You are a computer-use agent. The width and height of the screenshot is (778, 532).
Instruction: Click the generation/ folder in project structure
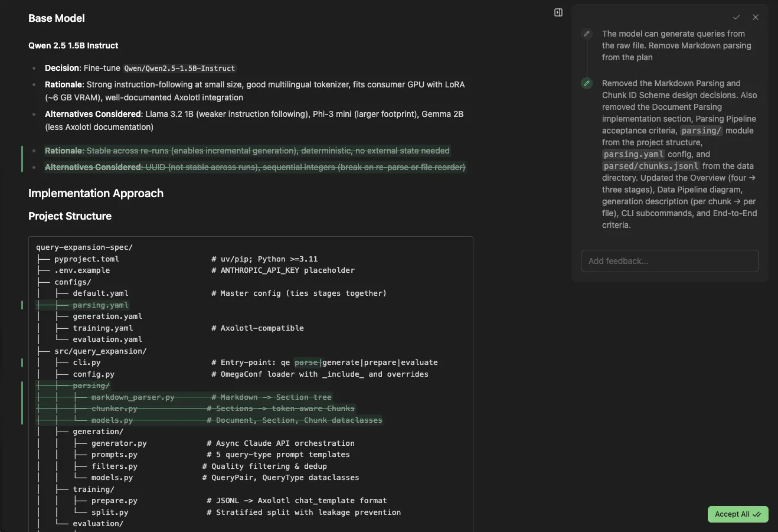pos(98,432)
